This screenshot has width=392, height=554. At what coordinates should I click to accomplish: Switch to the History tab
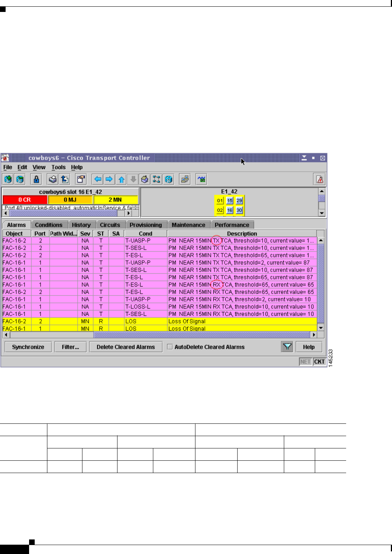click(x=81, y=225)
